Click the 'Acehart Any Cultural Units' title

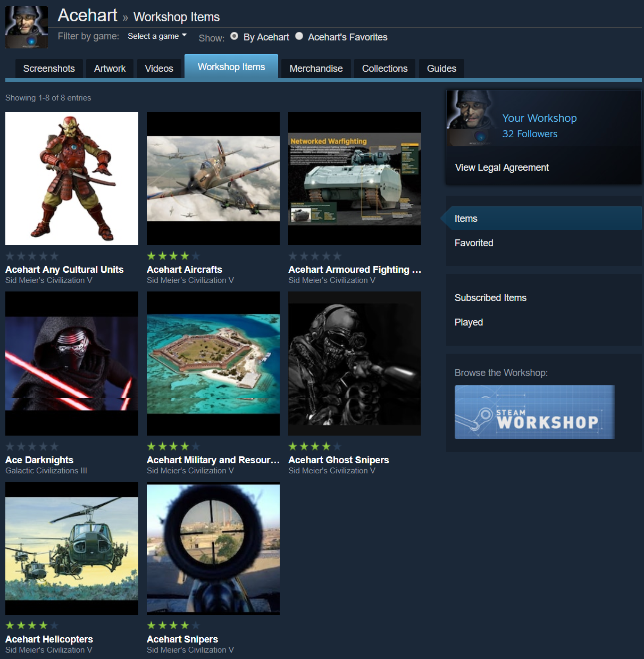64,270
